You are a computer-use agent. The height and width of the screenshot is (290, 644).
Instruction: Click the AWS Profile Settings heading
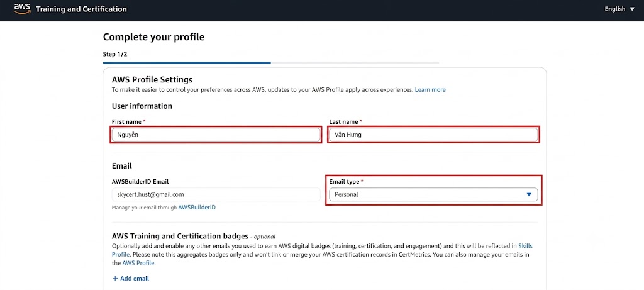pyautogui.click(x=152, y=80)
